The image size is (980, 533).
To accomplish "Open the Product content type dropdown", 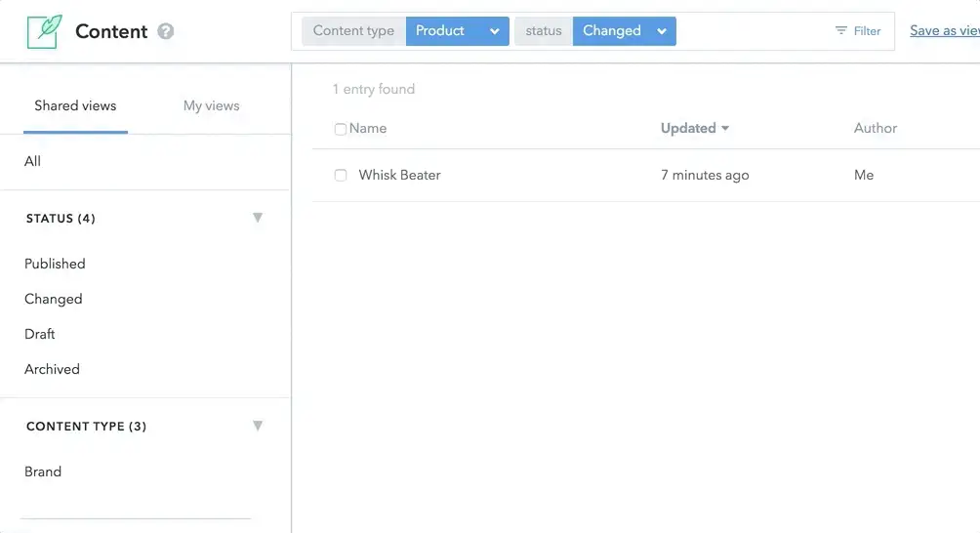I will [x=457, y=31].
